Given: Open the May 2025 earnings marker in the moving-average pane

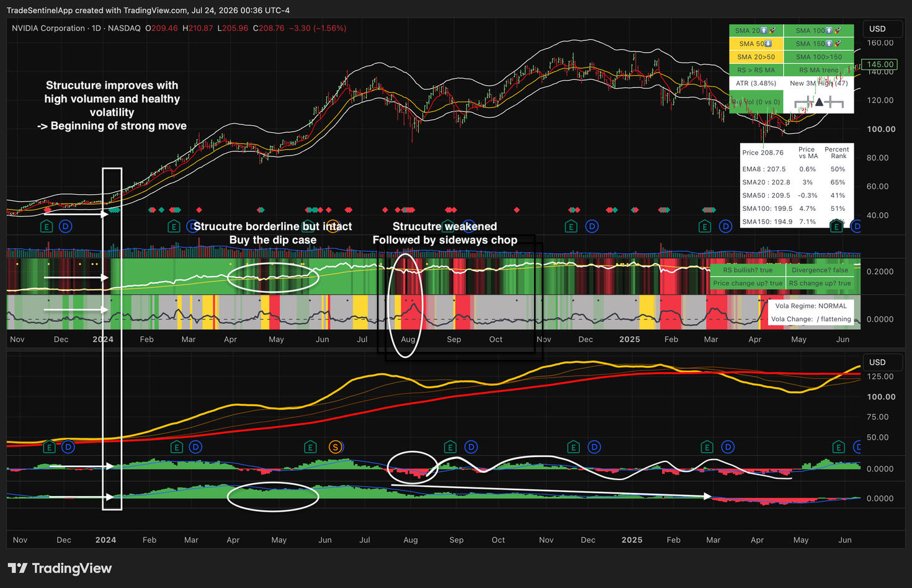Looking at the screenshot, I should pos(839,447).
